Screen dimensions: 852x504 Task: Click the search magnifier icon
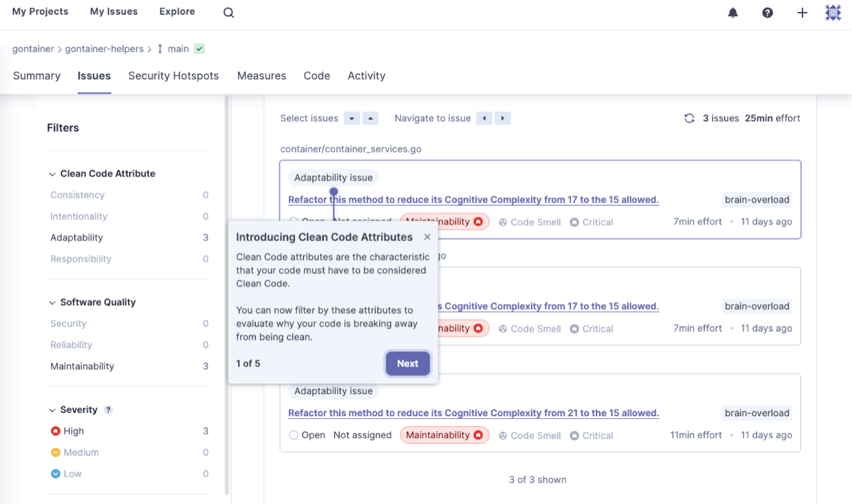tap(228, 12)
